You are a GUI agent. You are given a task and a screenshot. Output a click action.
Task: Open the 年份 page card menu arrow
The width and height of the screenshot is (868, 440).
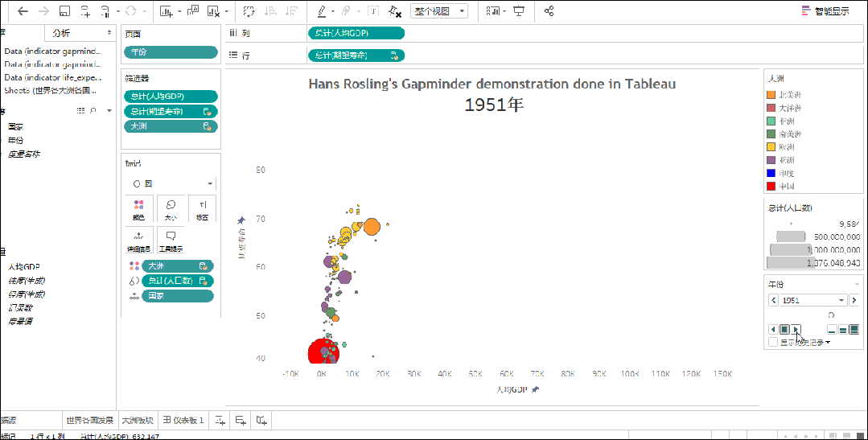[857, 284]
